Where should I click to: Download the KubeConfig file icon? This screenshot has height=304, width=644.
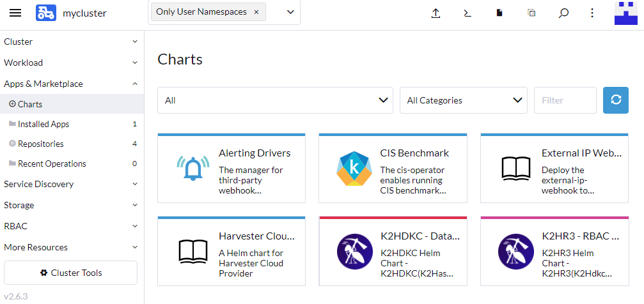[x=499, y=13]
